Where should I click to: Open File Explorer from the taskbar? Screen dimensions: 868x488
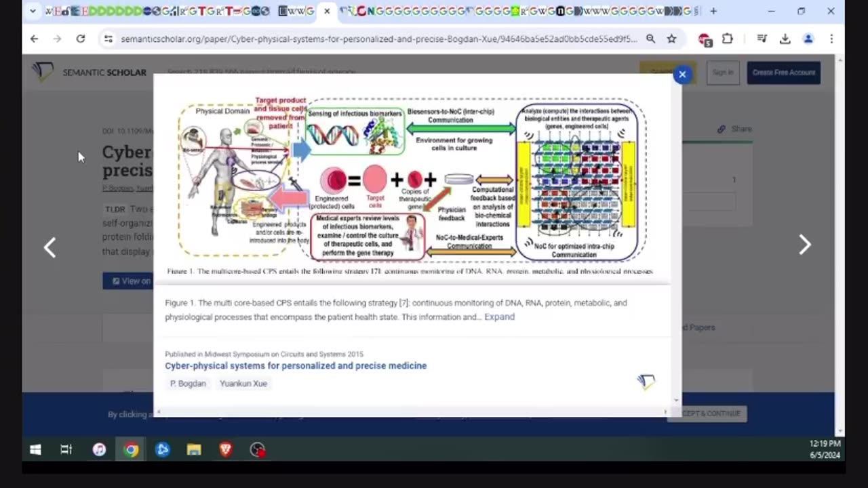pyautogui.click(x=194, y=449)
